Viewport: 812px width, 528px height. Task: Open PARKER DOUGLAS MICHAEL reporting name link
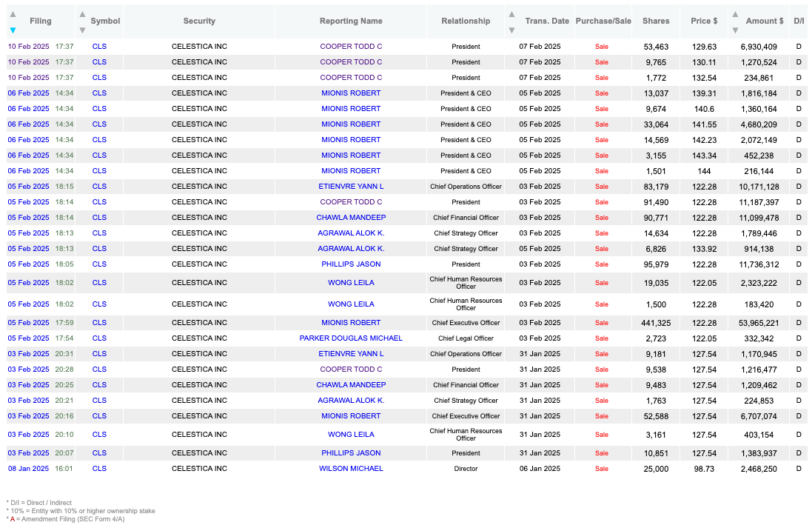pos(351,338)
